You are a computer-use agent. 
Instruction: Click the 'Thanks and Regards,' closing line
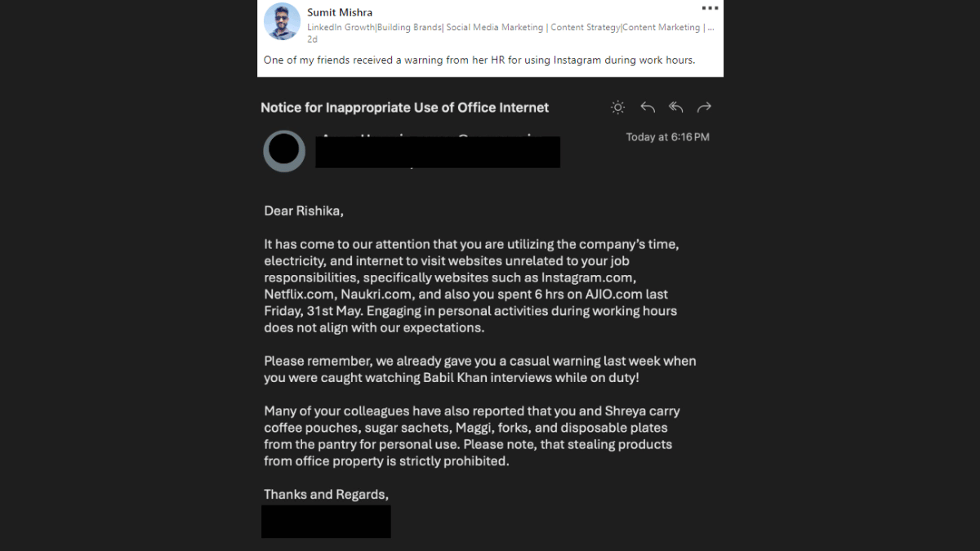(326, 494)
